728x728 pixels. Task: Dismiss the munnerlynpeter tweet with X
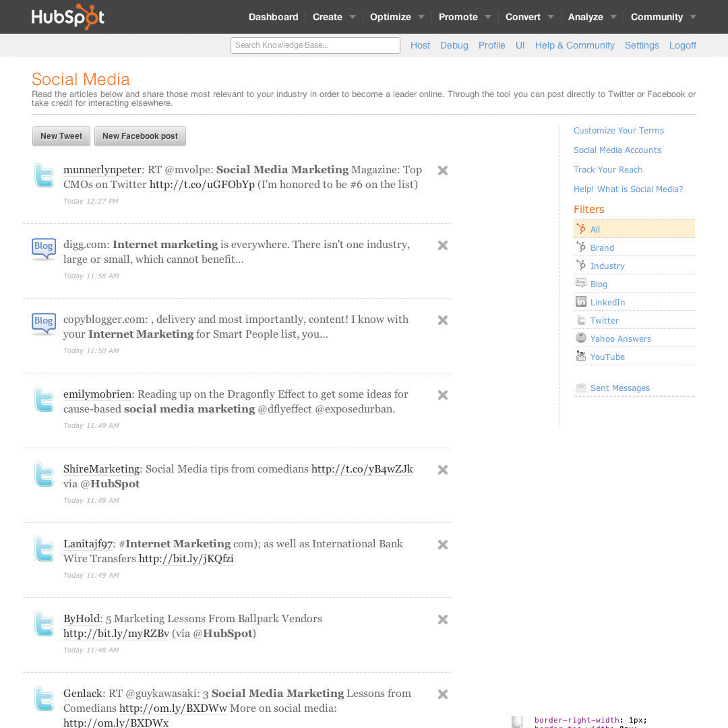443,171
